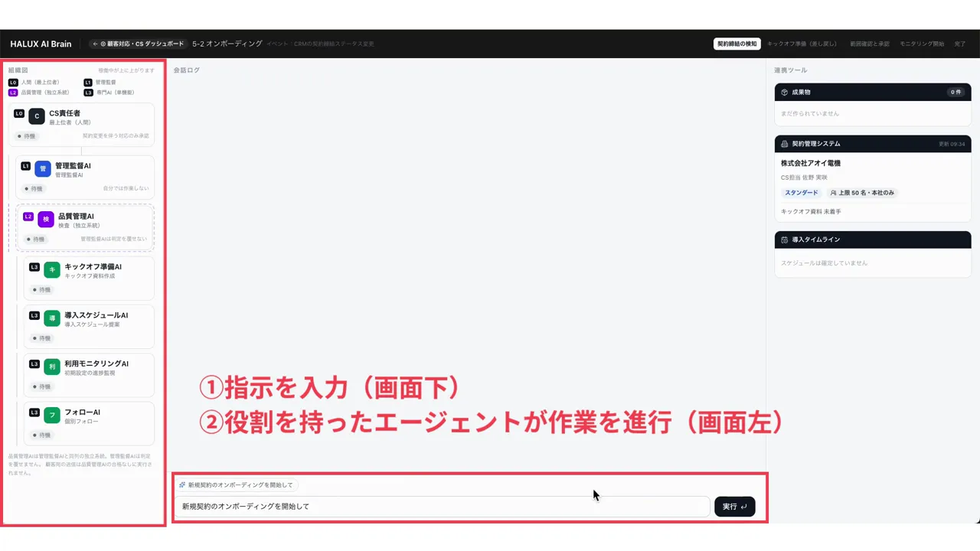Click the 導入タイムライン calendar icon
This screenshot has height=551, width=980.
point(785,240)
